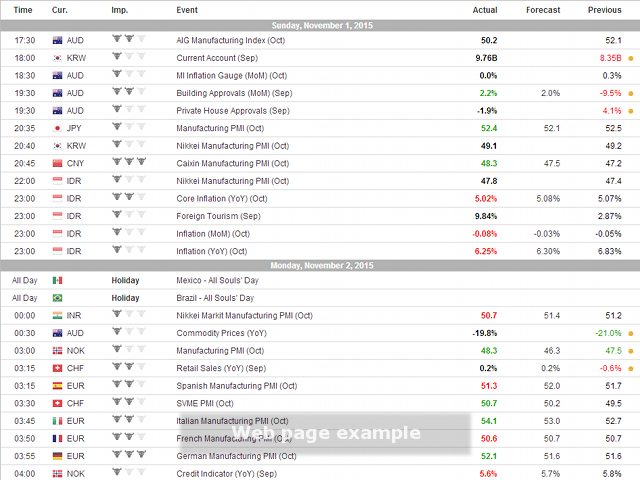Image resolution: width=640 pixels, height=480 pixels.
Task: Click Norway flag in Credit Indicator row
Action: click(x=58, y=473)
